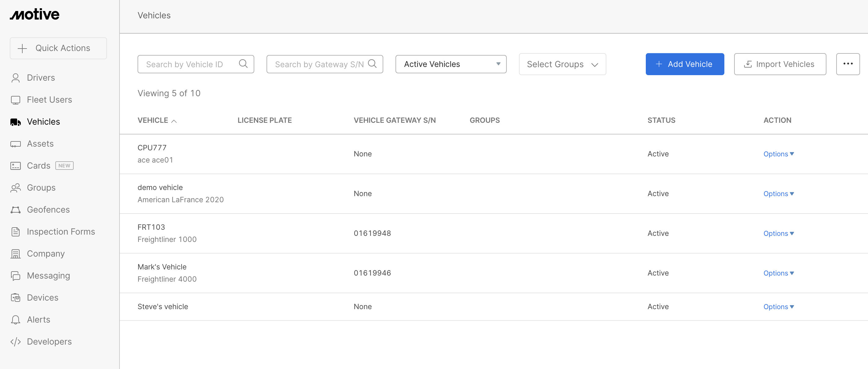Click the STATUS column header
This screenshot has width=868, height=369.
[661, 120]
